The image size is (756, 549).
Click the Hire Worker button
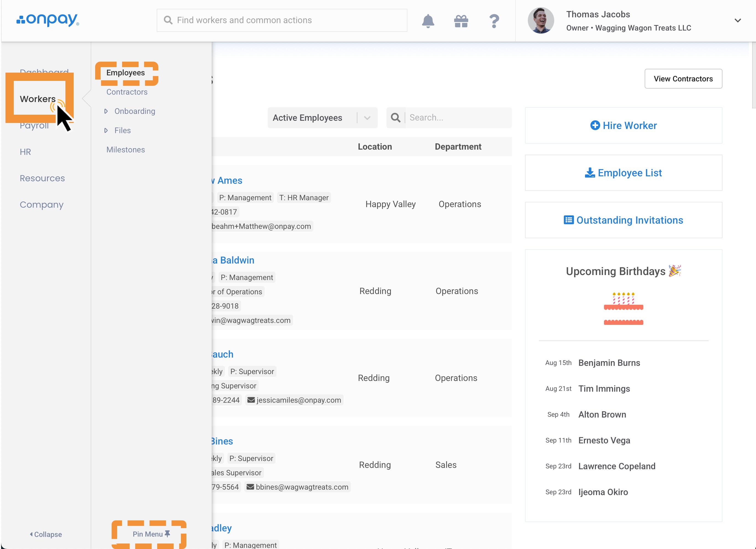point(623,125)
